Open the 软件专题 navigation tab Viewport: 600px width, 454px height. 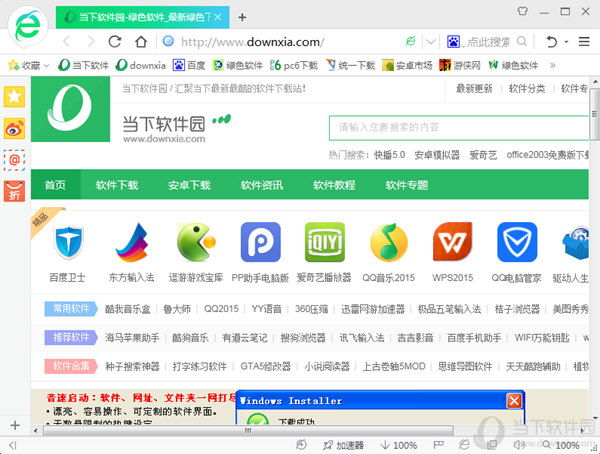(x=406, y=185)
